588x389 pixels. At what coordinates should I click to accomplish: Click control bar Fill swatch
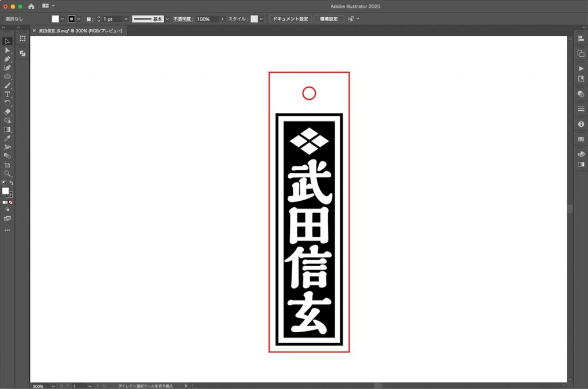(x=55, y=19)
